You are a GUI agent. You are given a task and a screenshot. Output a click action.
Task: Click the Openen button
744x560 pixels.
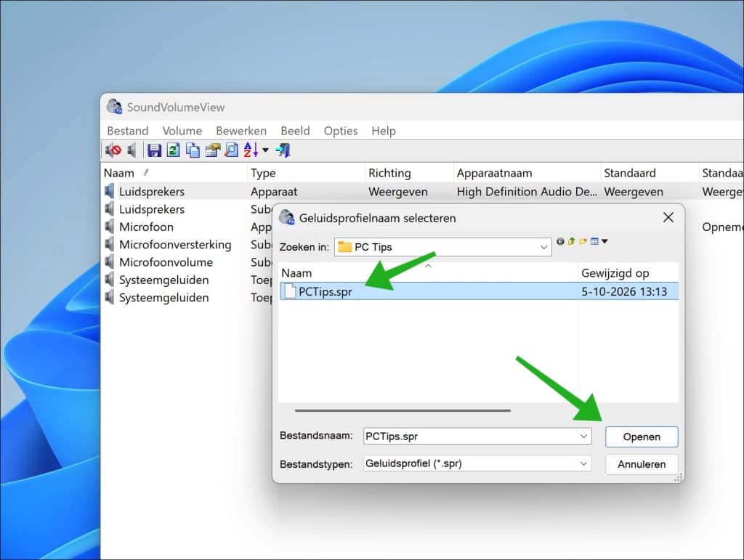pyautogui.click(x=642, y=437)
